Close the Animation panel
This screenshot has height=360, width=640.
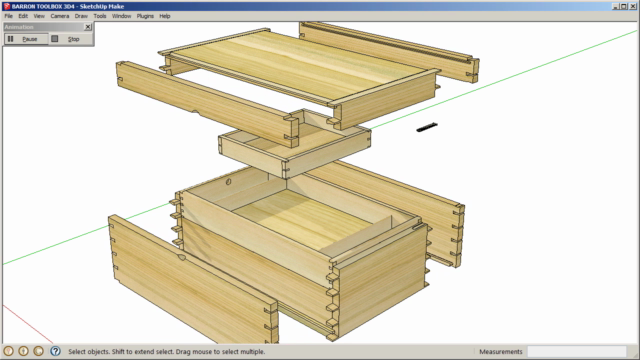point(88,27)
